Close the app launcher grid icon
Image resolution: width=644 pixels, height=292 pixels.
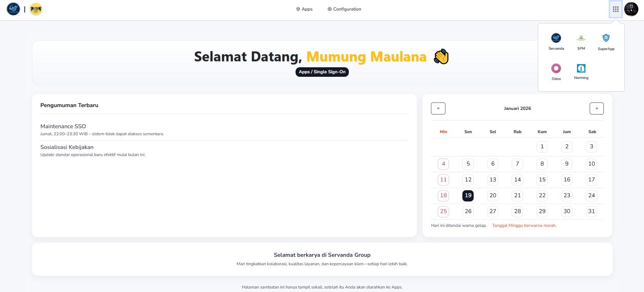(615, 9)
